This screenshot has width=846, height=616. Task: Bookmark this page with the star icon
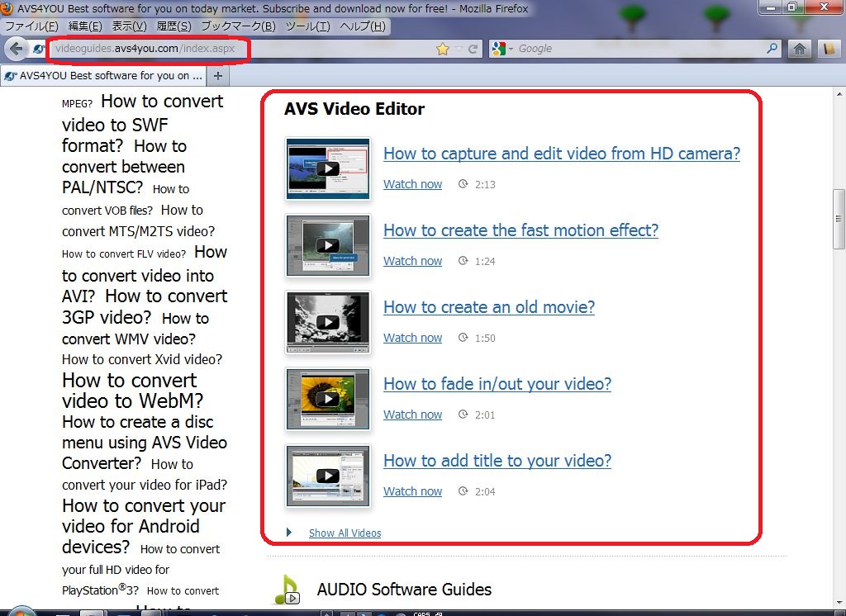tap(443, 49)
